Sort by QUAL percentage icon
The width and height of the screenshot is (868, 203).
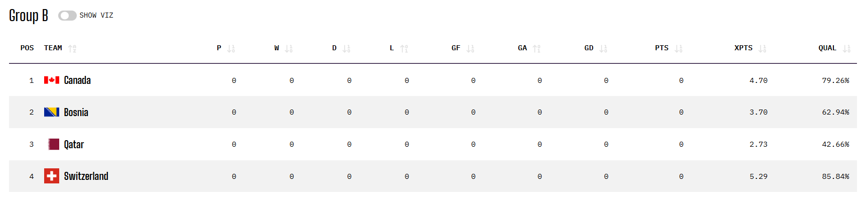click(x=846, y=49)
